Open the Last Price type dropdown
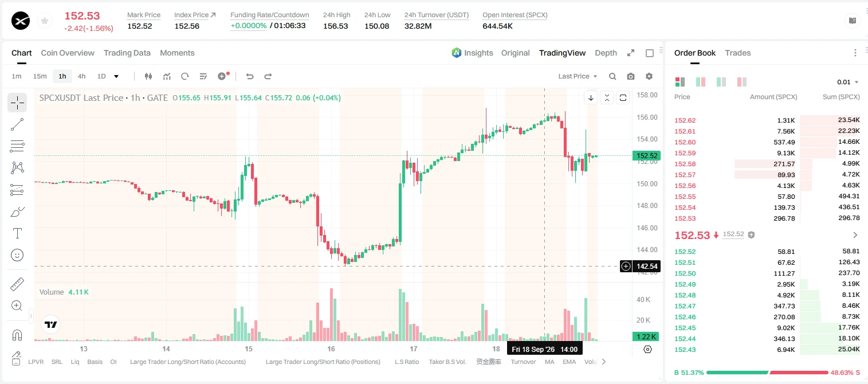This screenshot has height=384, width=868. [578, 76]
